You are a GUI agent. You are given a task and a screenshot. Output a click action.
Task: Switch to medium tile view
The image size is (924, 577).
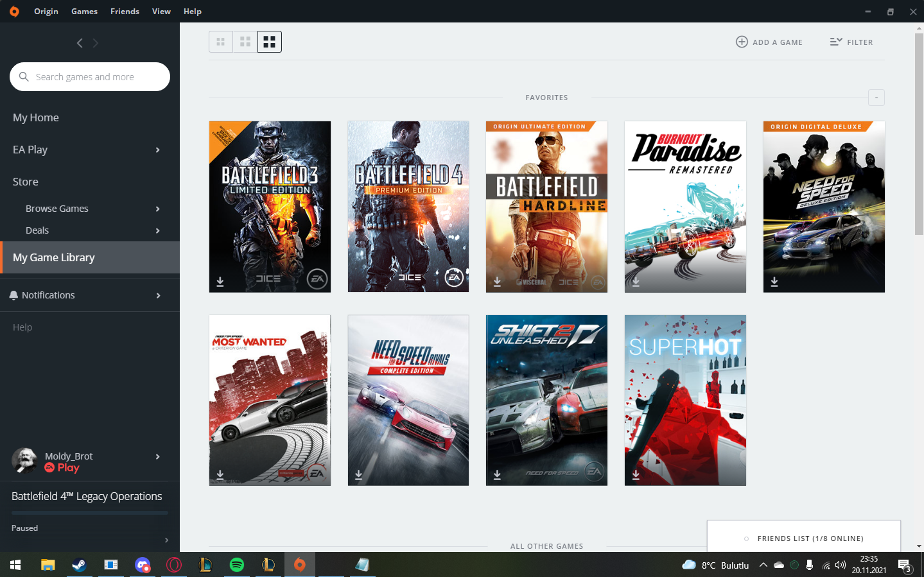click(x=245, y=42)
